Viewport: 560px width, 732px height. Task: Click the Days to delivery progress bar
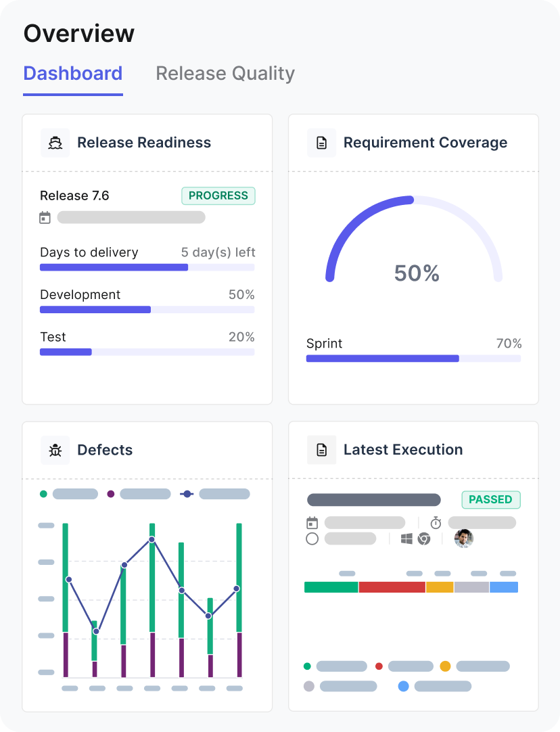(x=147, y=267)
